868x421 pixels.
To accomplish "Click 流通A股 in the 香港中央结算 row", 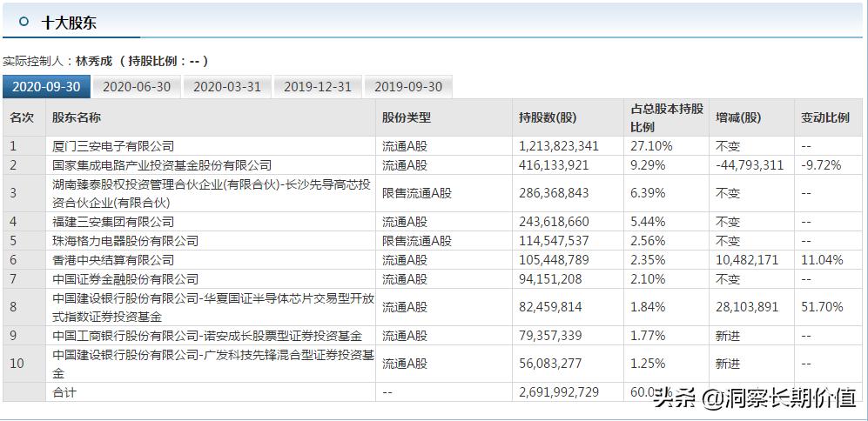I will coord(404,259).
